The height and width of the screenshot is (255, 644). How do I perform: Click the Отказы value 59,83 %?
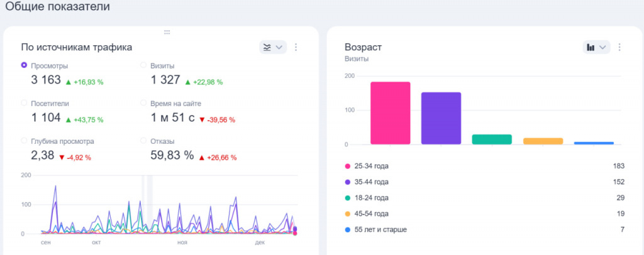(x=172, y=155)
